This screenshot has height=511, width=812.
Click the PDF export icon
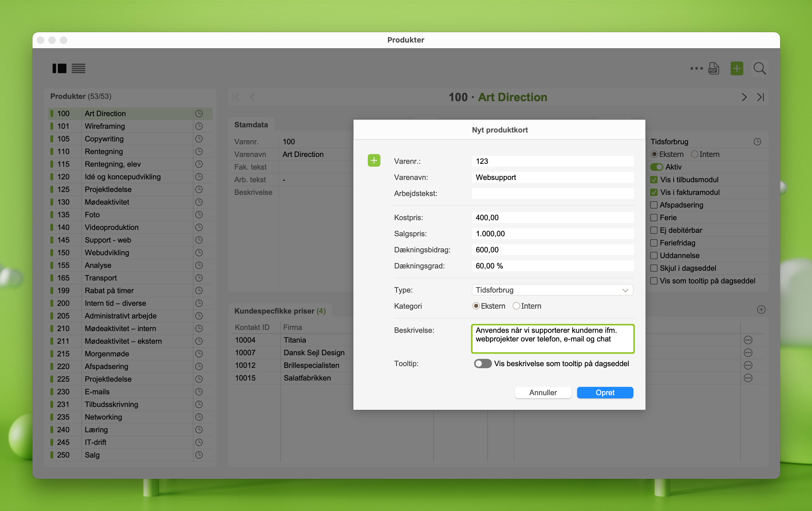pyautogui.click(x=714, y=68)
